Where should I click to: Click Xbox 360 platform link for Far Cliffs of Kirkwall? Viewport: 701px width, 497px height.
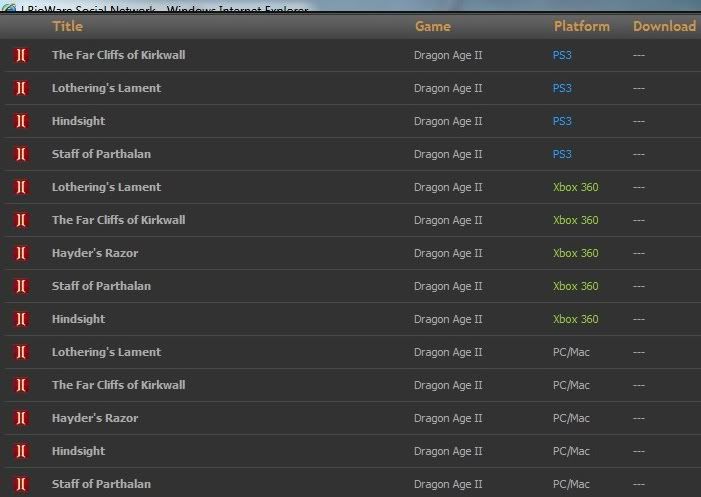click(576, 220)
